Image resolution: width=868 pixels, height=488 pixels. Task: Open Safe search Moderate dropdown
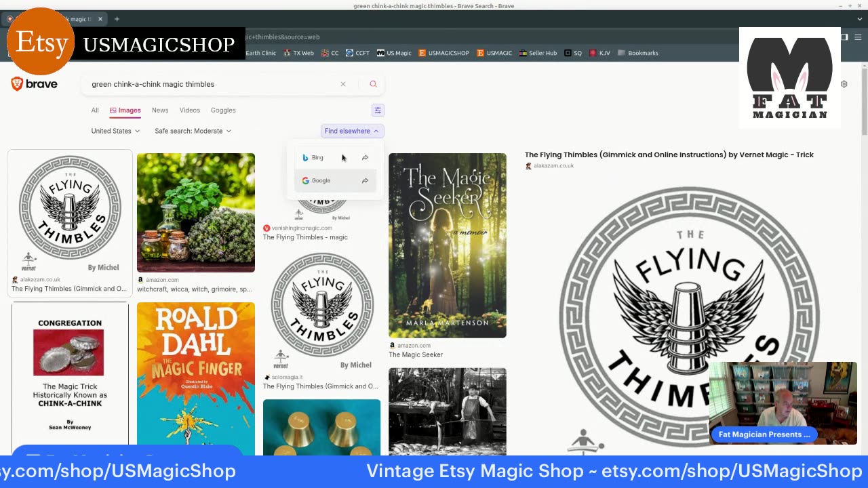[193, 131]
